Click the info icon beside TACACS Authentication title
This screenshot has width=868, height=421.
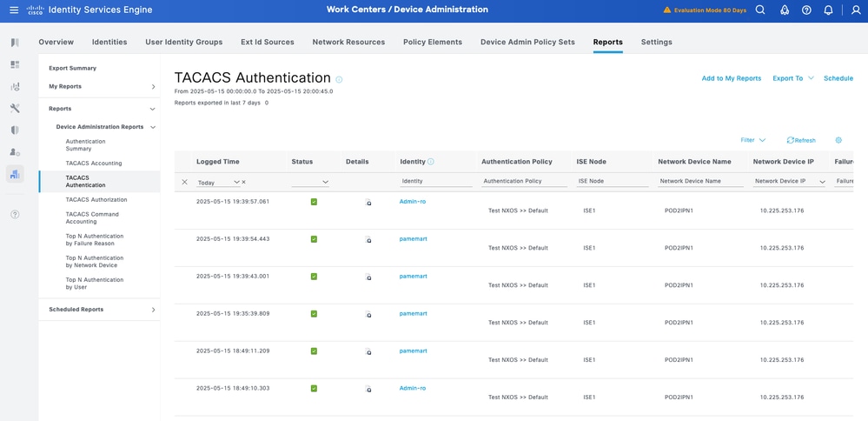pos(339,80)
